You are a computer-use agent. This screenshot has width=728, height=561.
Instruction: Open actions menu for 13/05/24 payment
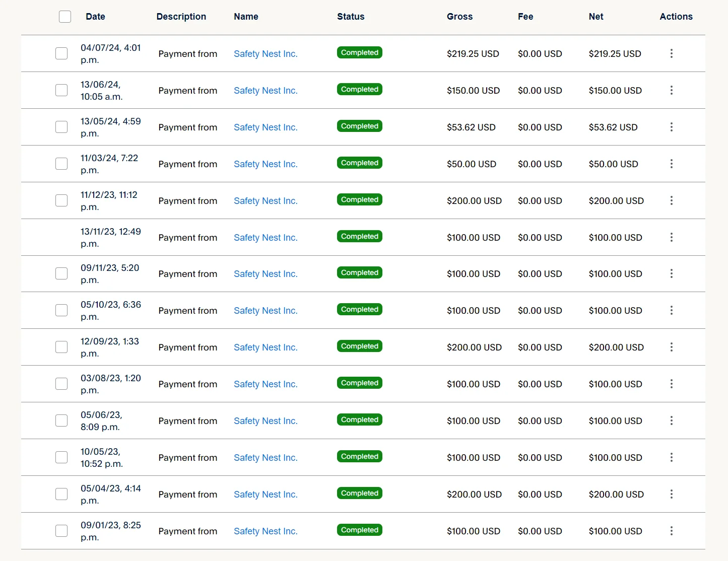coord(671,127)
